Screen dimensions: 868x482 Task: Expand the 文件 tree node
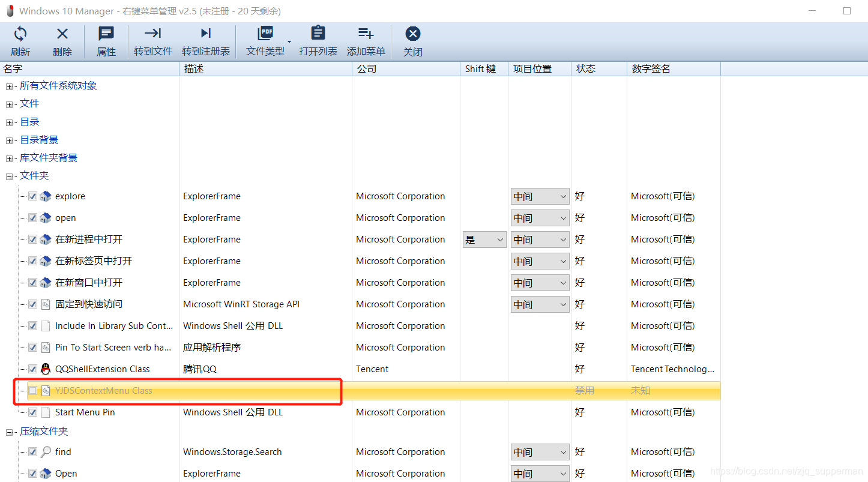pyautogui.click(x=9, y=104)
